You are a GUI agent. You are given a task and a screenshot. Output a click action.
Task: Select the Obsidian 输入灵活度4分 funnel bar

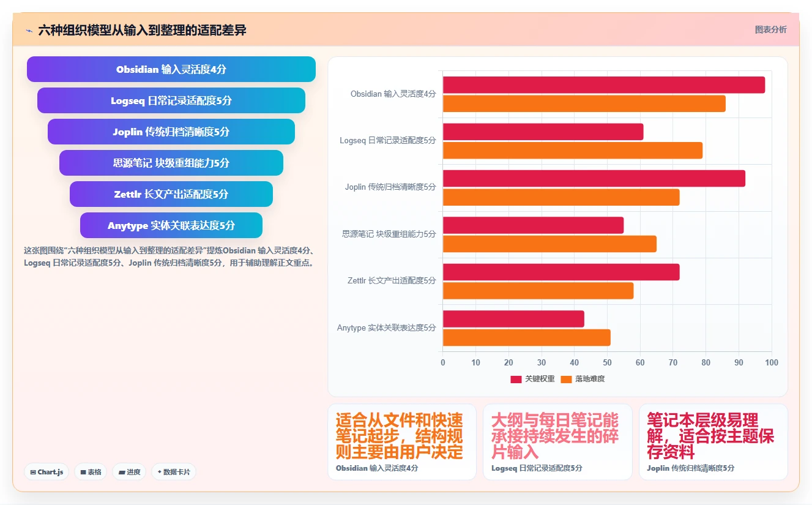pyautogui.click(x=171, y=69)
